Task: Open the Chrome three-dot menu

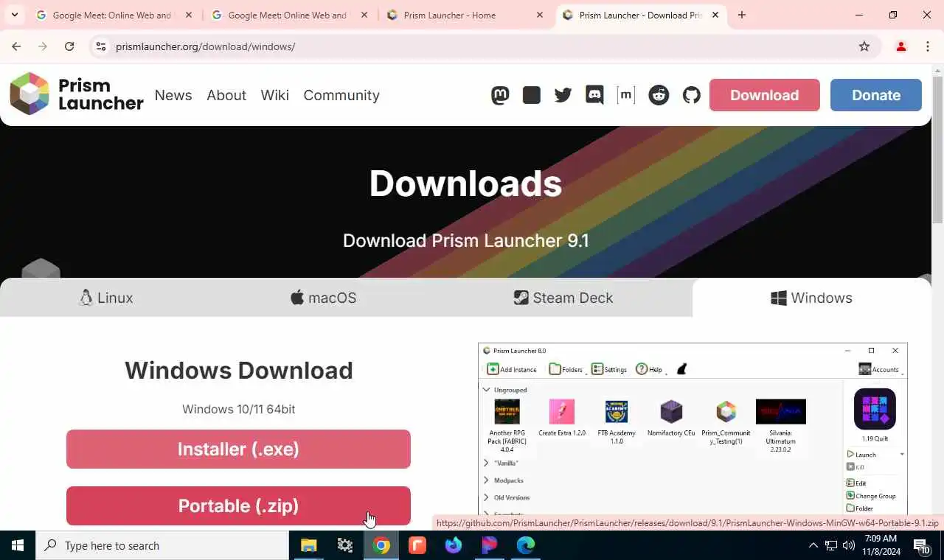Action: coord(928,46)
